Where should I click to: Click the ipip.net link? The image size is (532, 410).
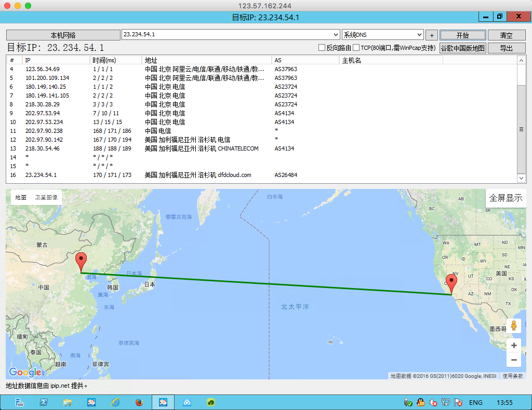tap(60, 386)
